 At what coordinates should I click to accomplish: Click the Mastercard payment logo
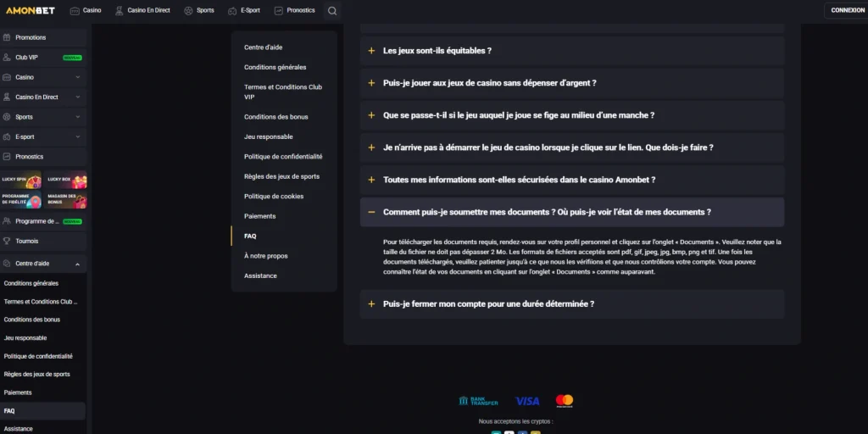565,401
